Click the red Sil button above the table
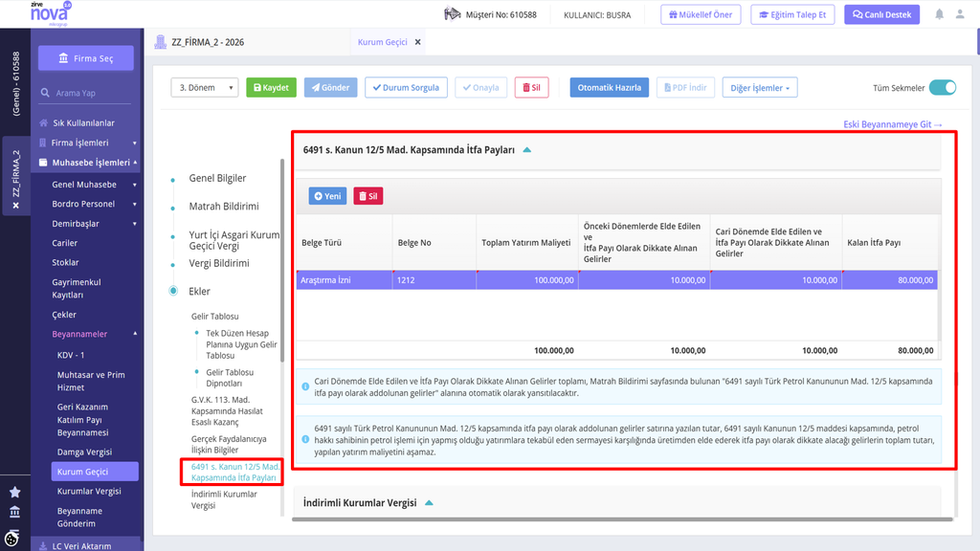Screen dimensions: 980x551 pos(368,196)
